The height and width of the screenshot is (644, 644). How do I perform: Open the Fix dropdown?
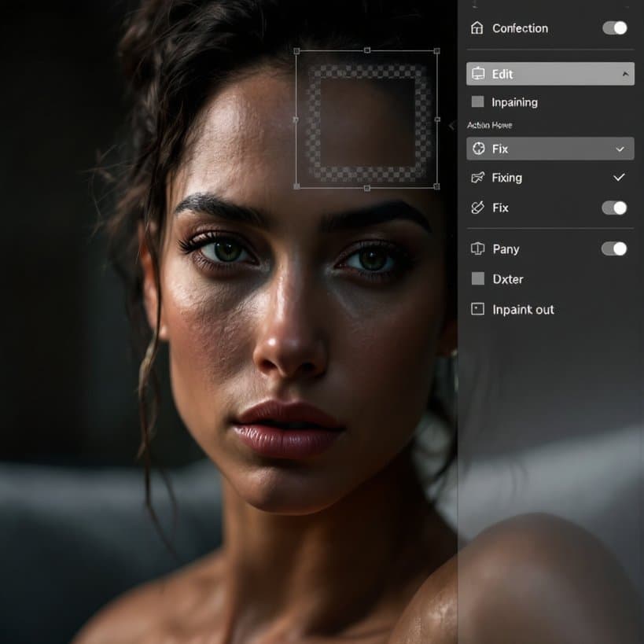(550, 149)
